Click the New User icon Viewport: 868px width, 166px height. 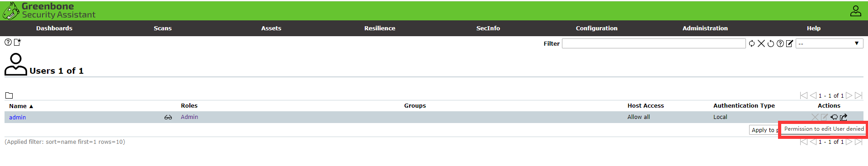[18, 42]
